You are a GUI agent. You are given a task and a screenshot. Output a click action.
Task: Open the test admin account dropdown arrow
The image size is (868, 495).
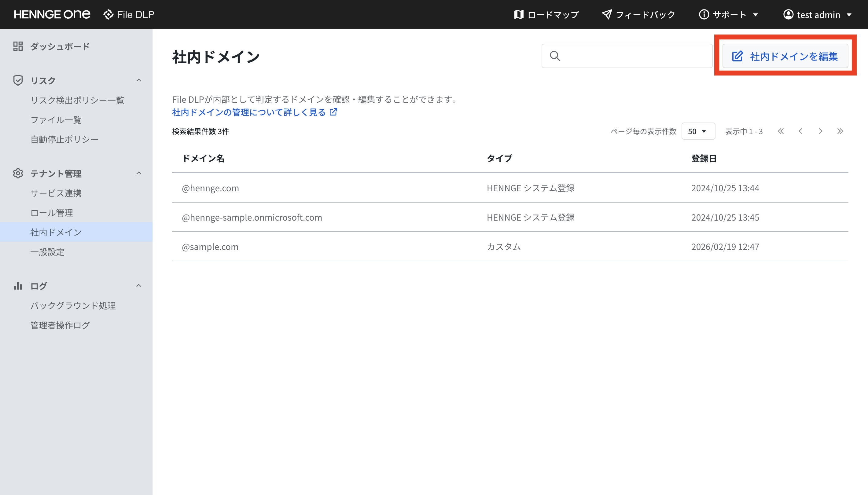pyautogui.click(x=849, y=15)
